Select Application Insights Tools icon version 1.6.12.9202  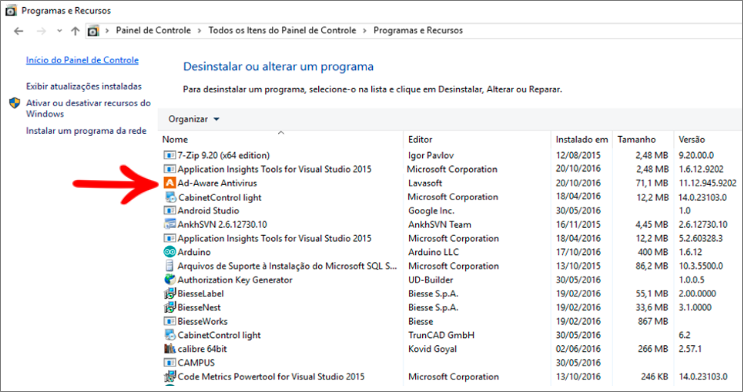(169, 169)
